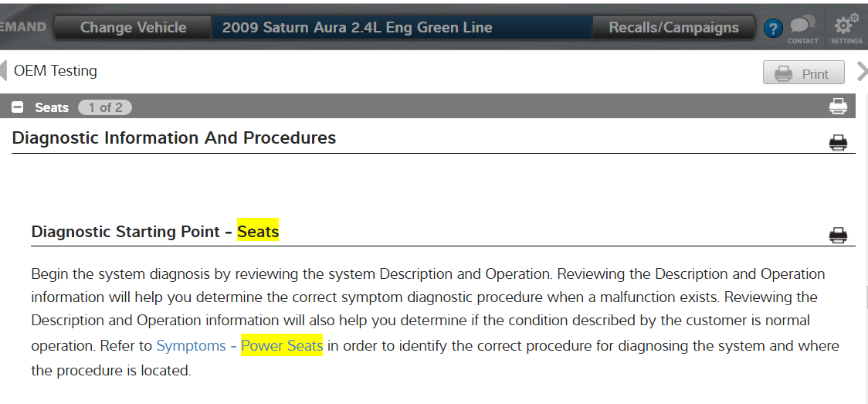
Task: Click the right arrow next to Print
Action: pyautogui.click(x=862, y=73)
